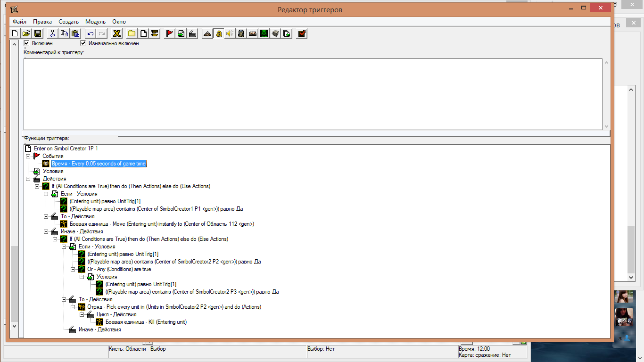Test the map with the red checkmark icon
Screen dimensions: 644x362
(302, 33)
